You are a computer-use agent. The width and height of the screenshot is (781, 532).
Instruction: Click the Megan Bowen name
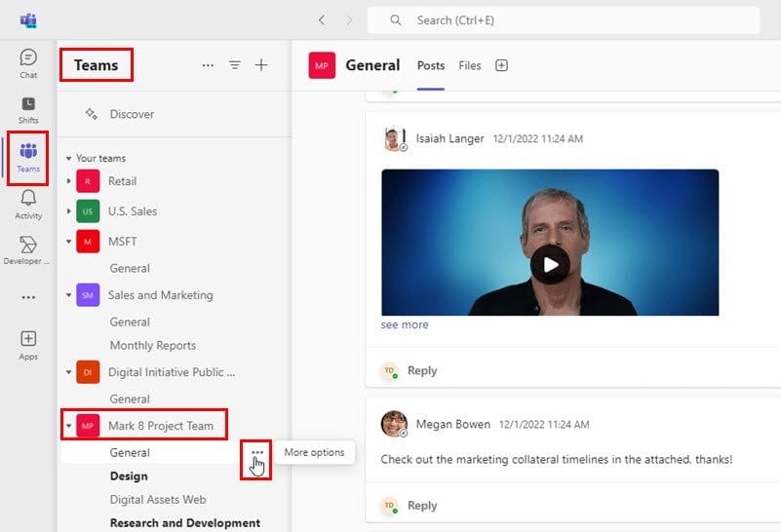click(x=452, y=424)
